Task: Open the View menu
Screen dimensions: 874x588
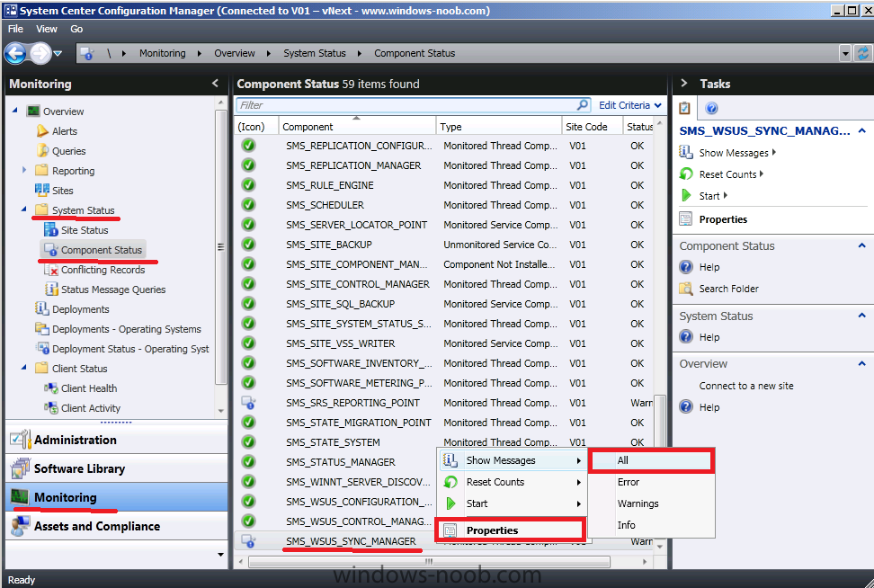Action: coord(46,29)
